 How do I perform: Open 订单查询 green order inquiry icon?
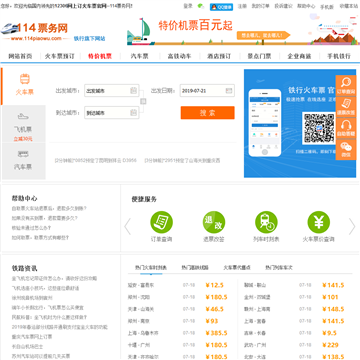point(161,222)
